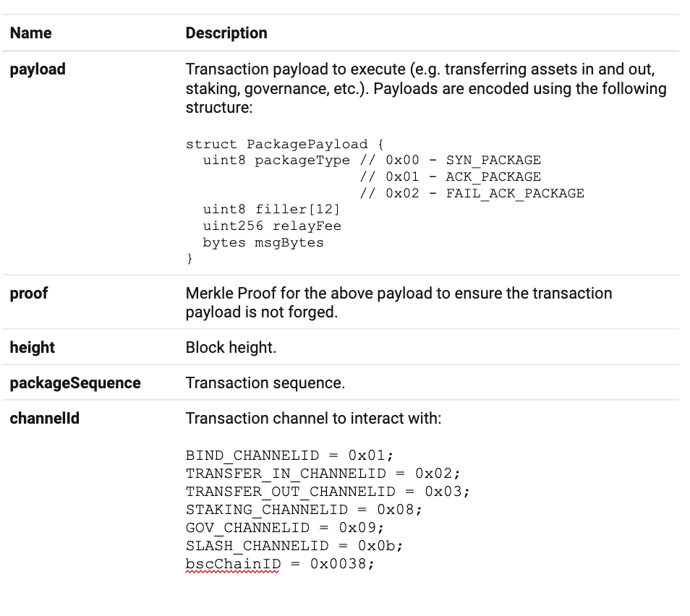Select the height parameter name
690x616 pixels.
click(32, 347)
